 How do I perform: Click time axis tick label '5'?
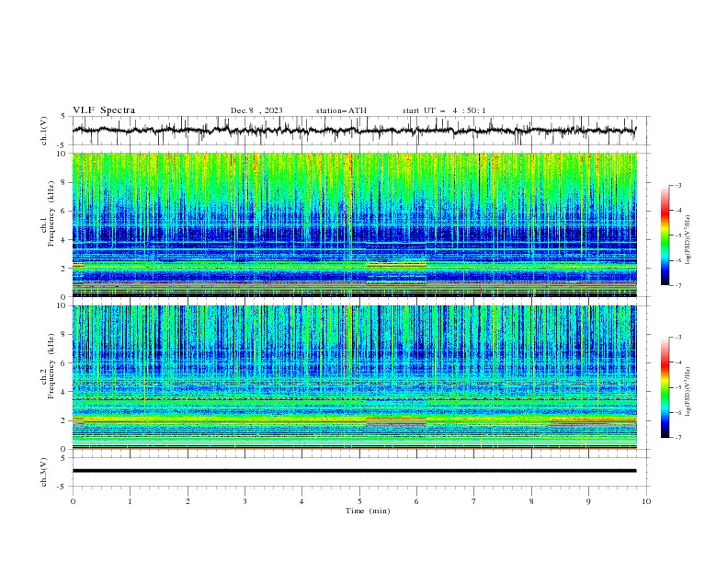[359, 501]
